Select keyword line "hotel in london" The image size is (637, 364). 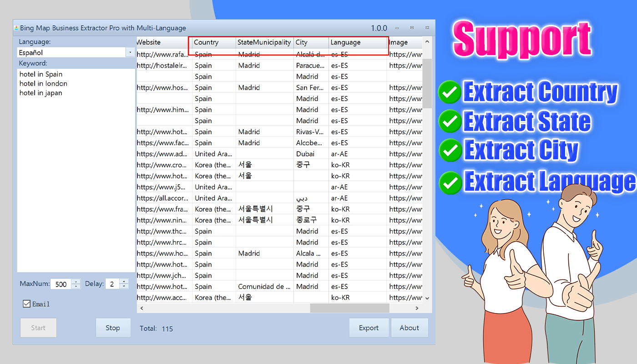click(43, 84)
